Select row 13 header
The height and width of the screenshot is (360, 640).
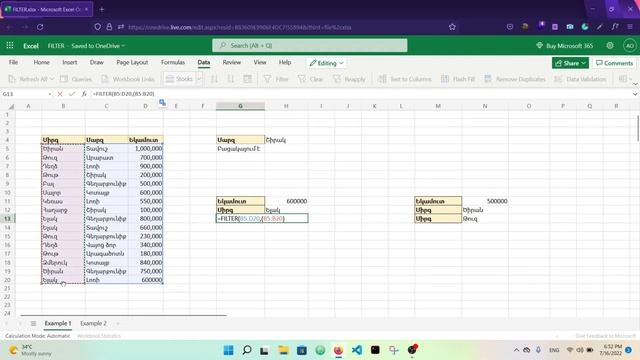pyautogui.click(x=7, y=218)
